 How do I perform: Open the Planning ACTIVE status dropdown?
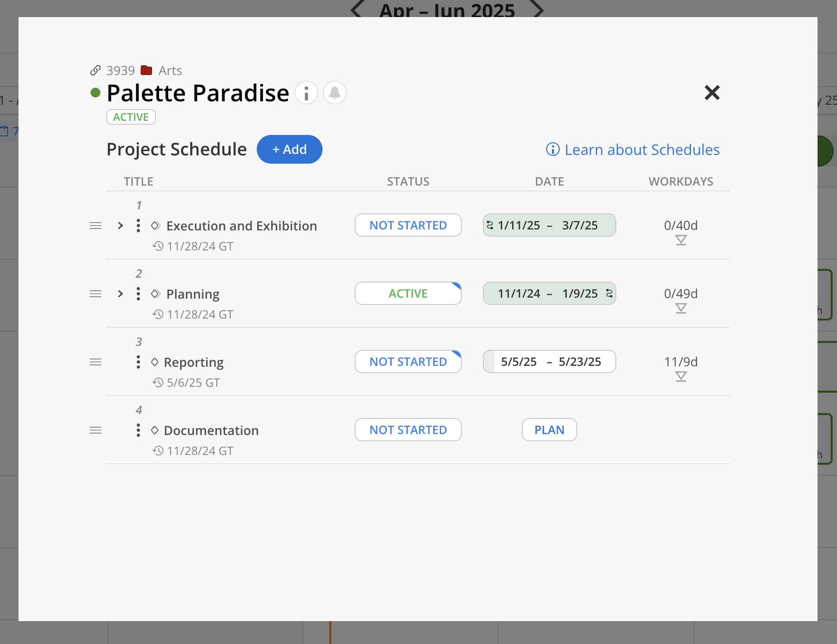[408, 294]
